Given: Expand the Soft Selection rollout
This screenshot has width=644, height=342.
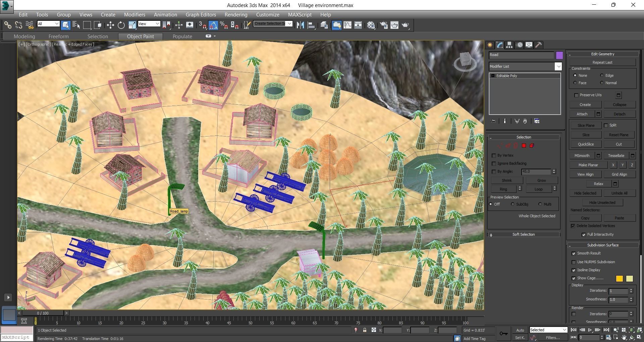Looking at the screenshot, I should [524, 235].
